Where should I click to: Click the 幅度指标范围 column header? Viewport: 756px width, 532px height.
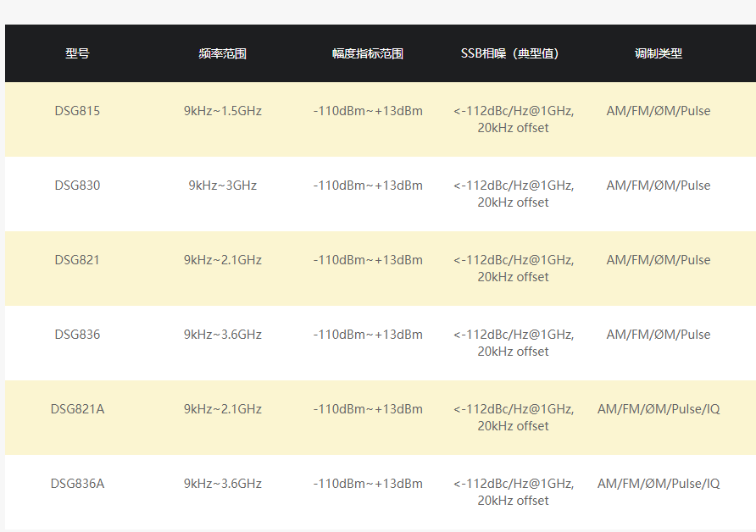367,53
